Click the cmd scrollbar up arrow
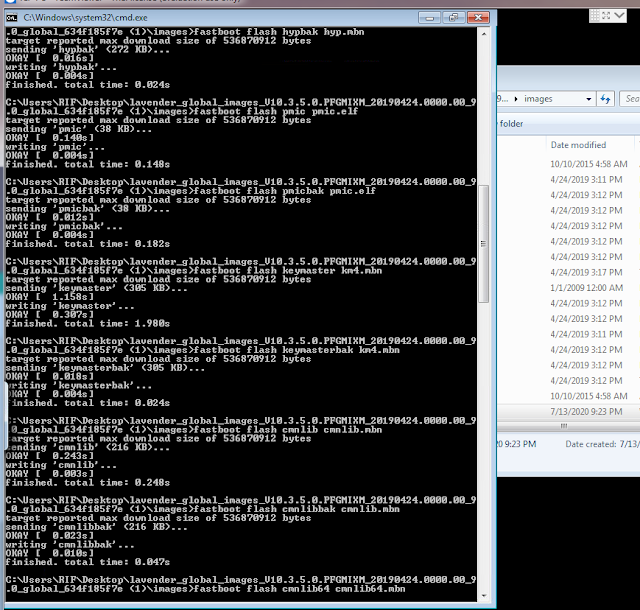 [x=484, y=34]
